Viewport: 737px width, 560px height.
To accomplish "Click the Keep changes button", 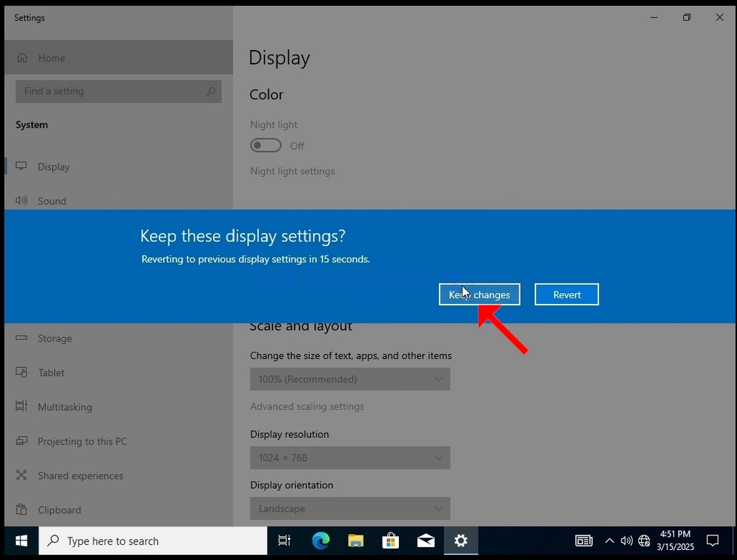I will 479,295.
